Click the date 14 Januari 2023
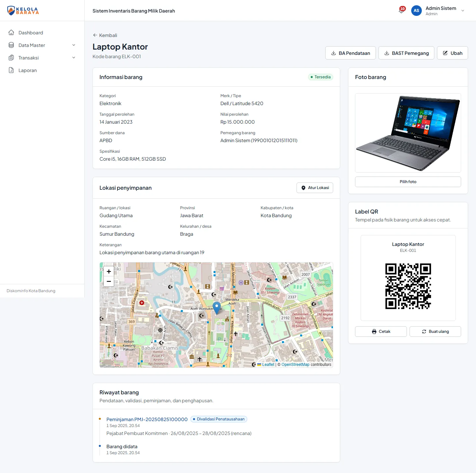The width and height of the screenshot is (476, 473). coord(116,122)
